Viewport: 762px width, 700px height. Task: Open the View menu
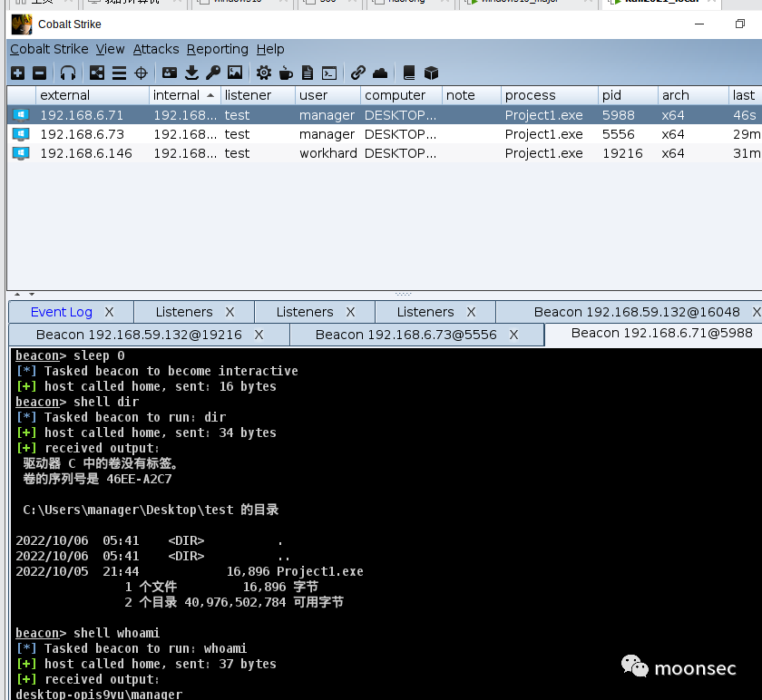pyautogui.click(x=111, y=49)
